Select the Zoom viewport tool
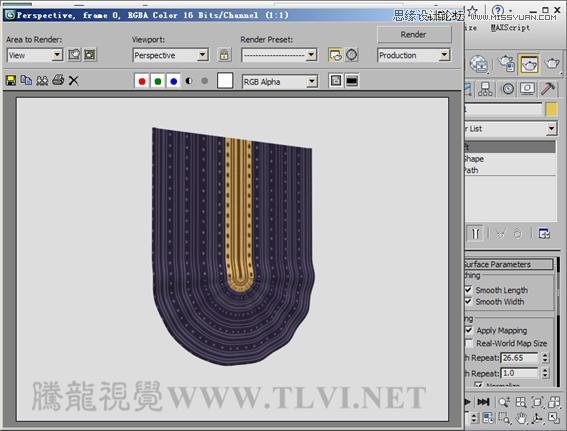Viewport: 567px width, 431px height. click(504, 402)
